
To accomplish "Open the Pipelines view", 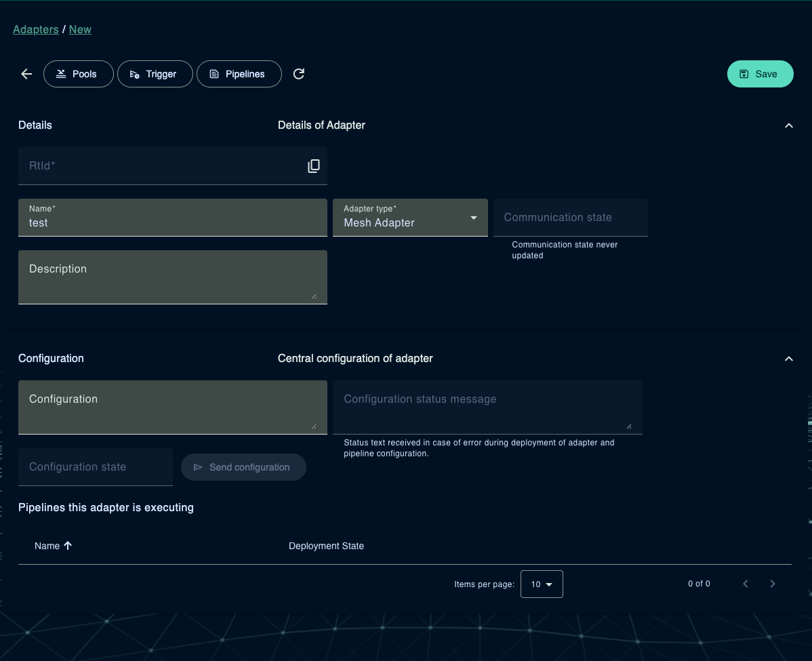I will (x=239, y=74).
